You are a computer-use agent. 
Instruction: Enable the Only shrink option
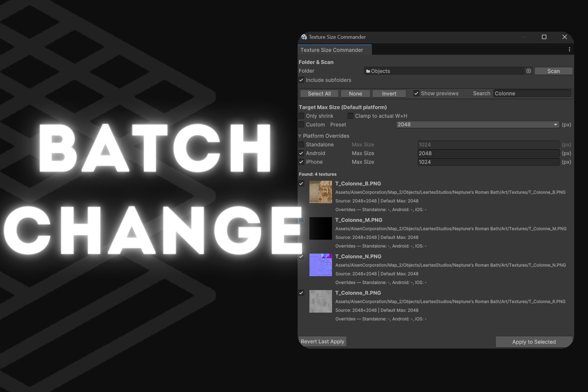[x=301, y=116]
